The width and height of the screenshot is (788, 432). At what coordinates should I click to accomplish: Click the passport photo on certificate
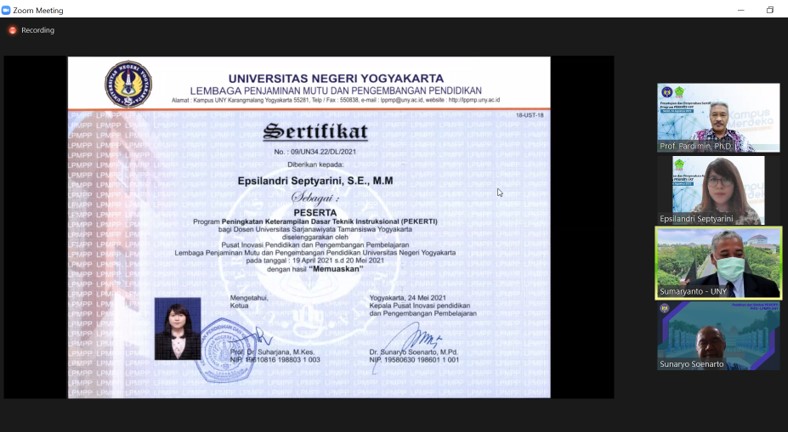(177, 329)
